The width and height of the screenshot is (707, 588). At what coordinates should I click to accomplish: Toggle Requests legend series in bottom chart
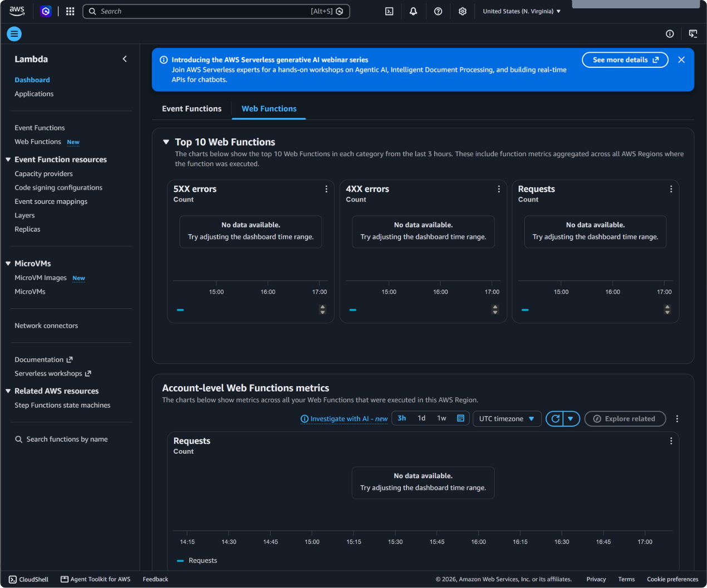(x=197, y=561)
